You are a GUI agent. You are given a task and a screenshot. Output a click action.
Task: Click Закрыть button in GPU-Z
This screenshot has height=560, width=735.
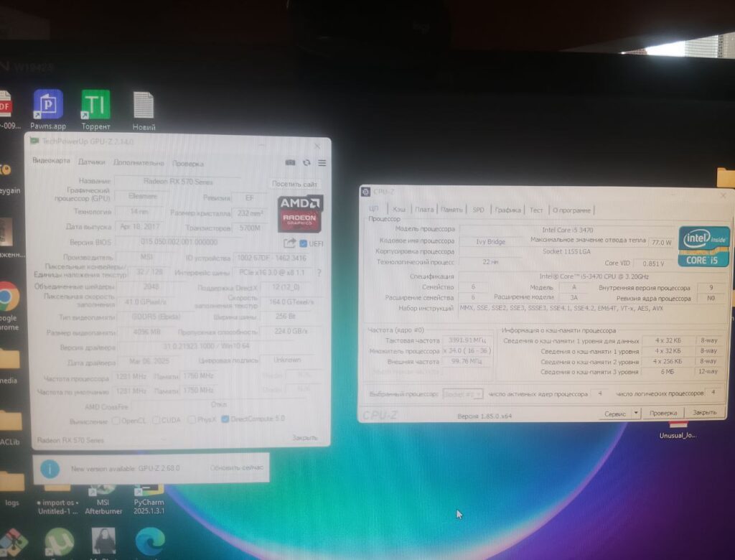[304, 437]
